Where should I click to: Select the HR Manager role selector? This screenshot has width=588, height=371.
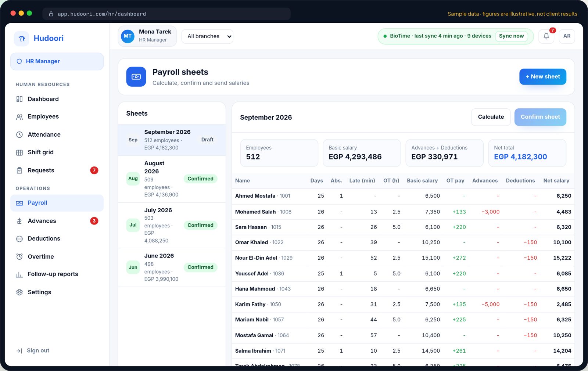tap(57, 61)
